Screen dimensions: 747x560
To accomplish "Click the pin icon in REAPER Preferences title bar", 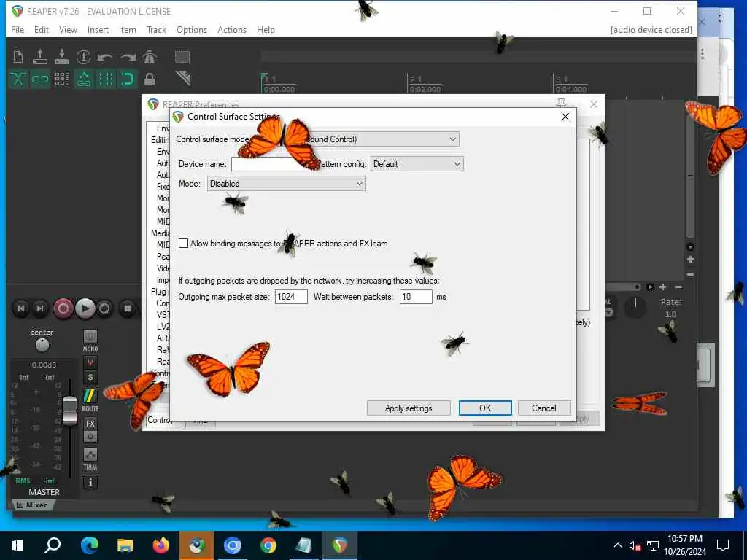I will click(561, 103).
